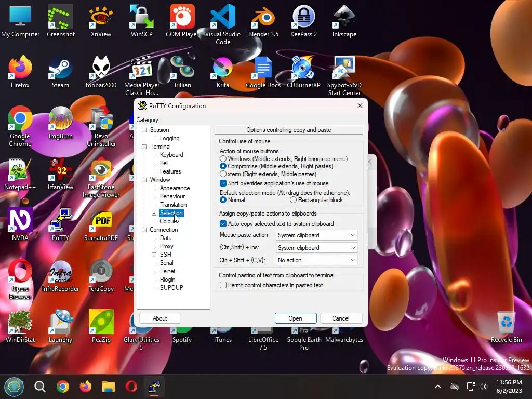Screen dimensions: 532x399
Task: Select xterm mouse button action
Action: pyautogui.click(x=268, y=174)
